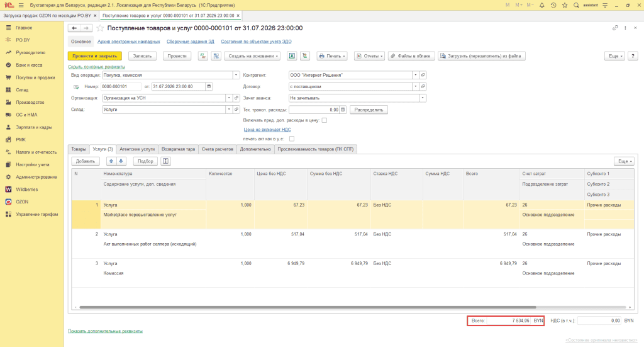Viewport: 644px width, 347px height.
Task: Open Организация record with open icon
Action: tap(236, 98)
